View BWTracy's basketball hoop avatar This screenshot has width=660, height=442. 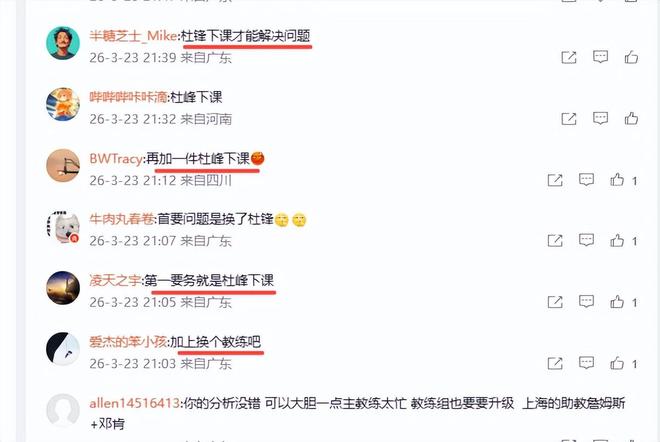click(x=63, y=165)
